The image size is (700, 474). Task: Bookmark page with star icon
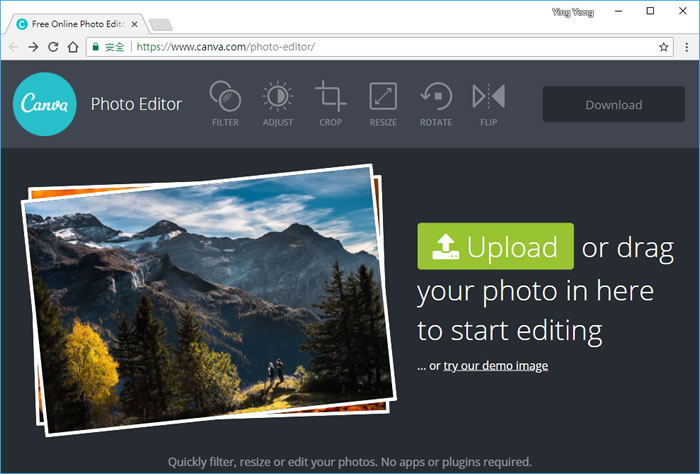pos(664,46)
